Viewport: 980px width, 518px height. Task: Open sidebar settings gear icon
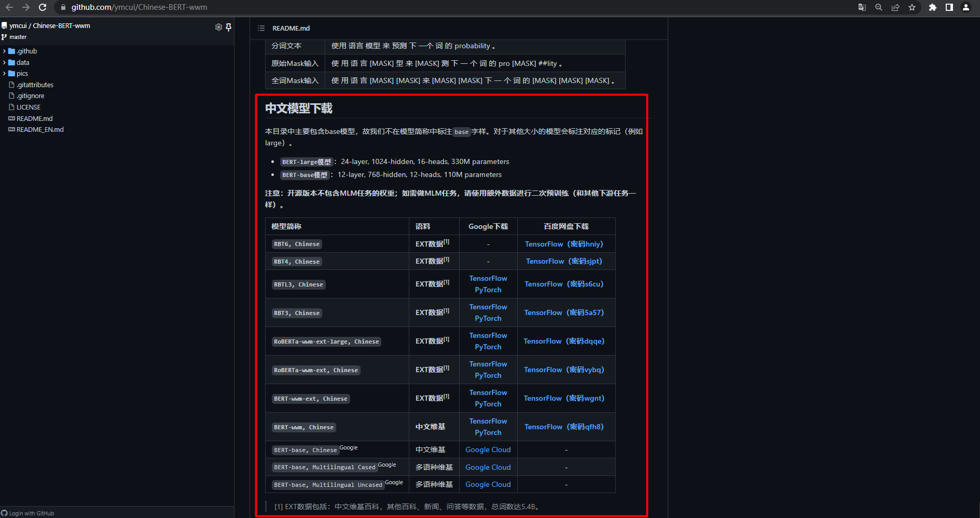tap(218, 27)
